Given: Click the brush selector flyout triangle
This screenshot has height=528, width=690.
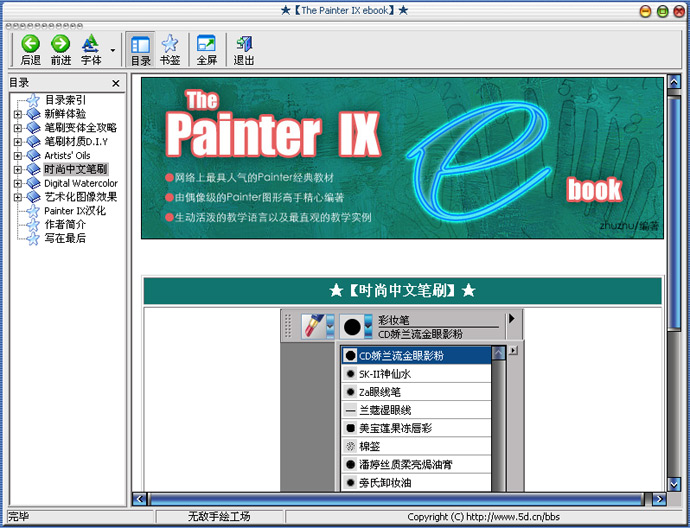Looking at the screenshot, I should pos(512,318).
